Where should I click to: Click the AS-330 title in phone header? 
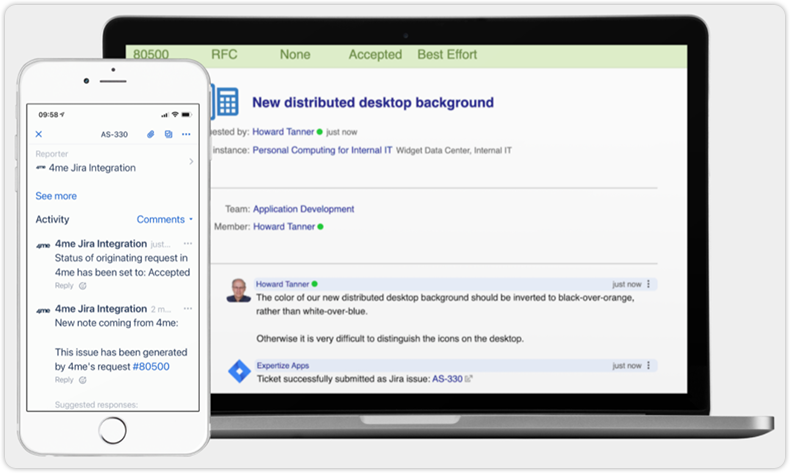(114, 134)
